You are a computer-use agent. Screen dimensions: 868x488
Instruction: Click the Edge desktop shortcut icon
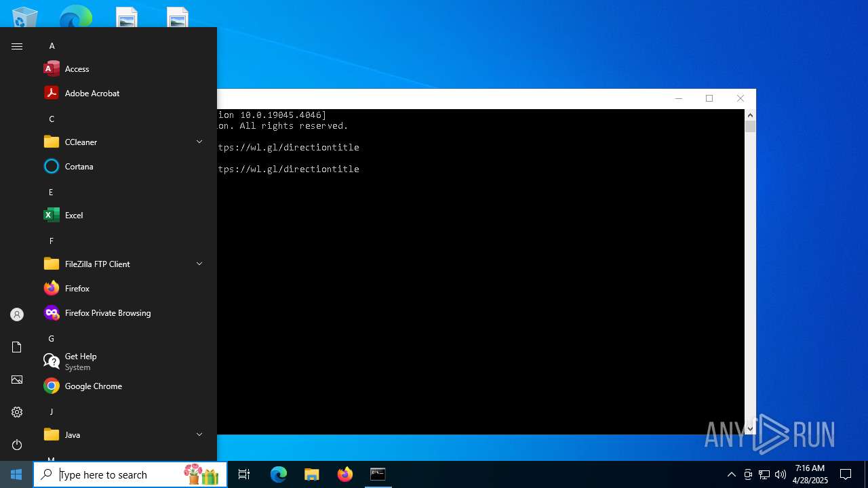coord(75,16)
